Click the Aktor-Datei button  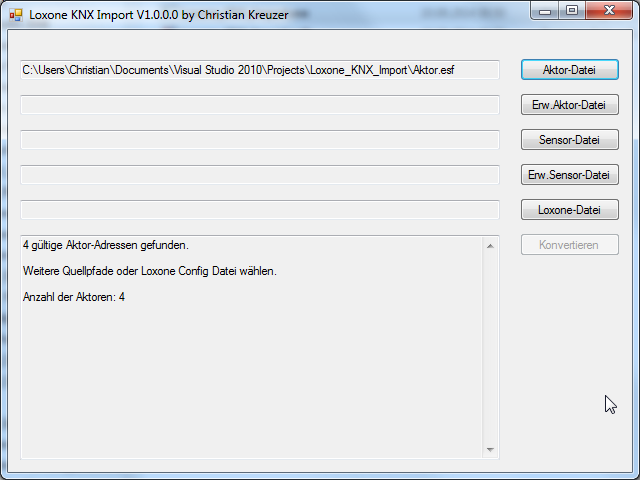click(569, 70)
